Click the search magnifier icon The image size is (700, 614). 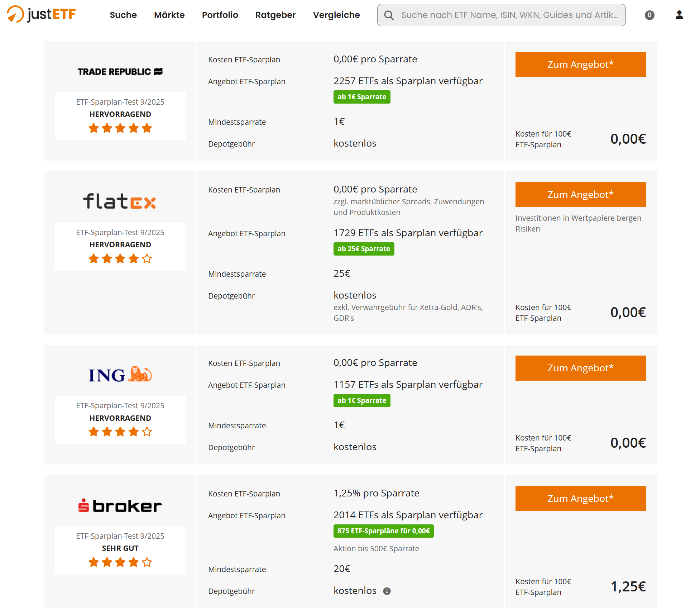click(389, 15)
